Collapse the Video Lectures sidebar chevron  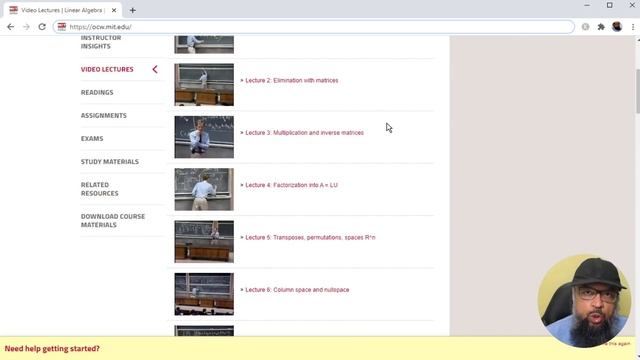click(155, 69)
